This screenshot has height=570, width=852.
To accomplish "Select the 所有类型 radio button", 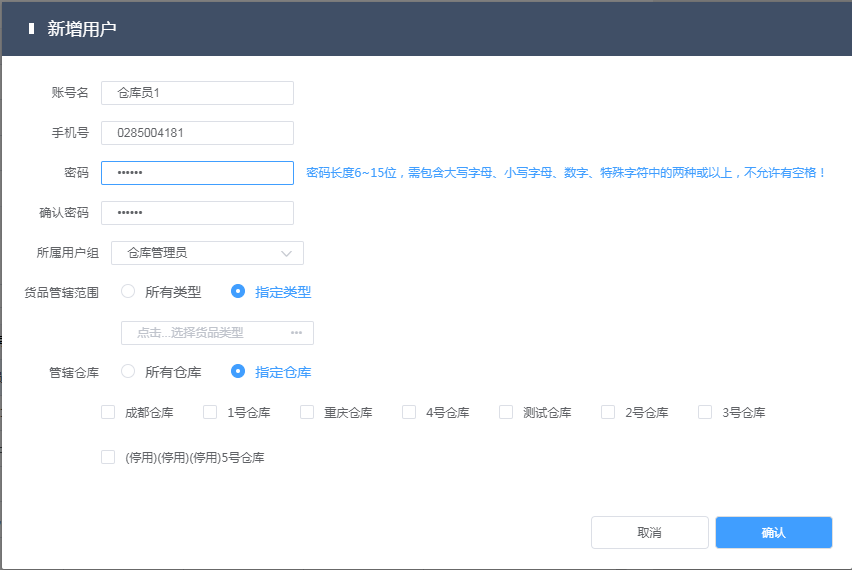I will click(x=128, y=292).
